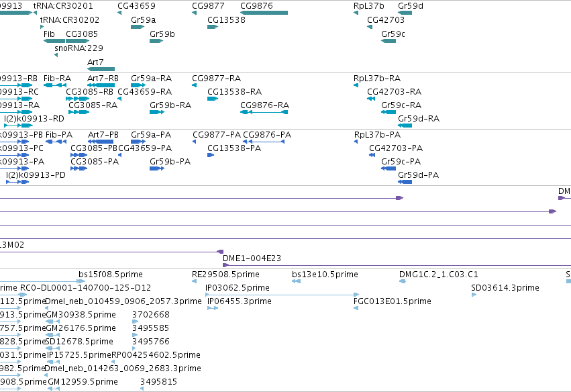The height and width of the screenshot is (392, 571).
Task: Select the 3702668 feature label
Action: (151, 314)
